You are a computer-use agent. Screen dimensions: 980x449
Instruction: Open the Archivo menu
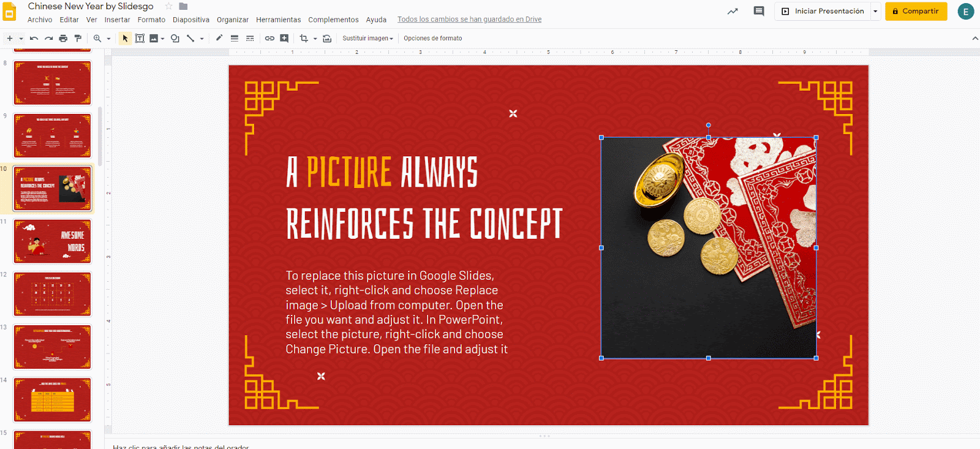40,20
